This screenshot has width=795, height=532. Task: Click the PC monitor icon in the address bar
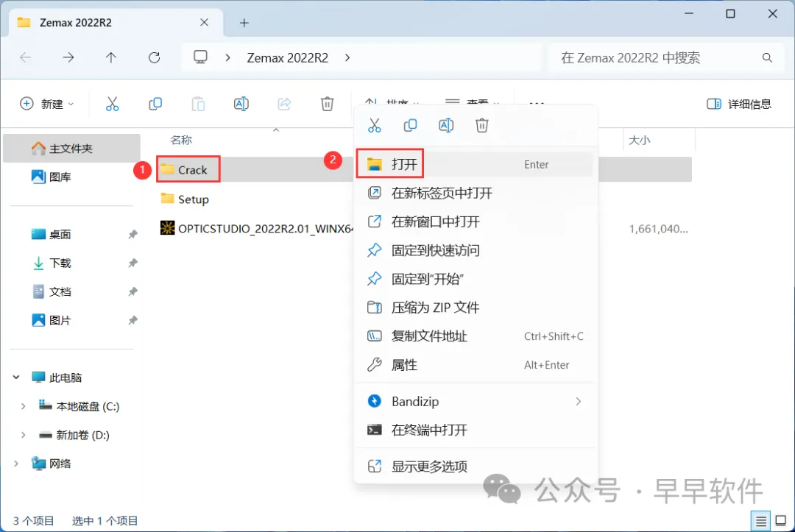click(x=201, y=57)
